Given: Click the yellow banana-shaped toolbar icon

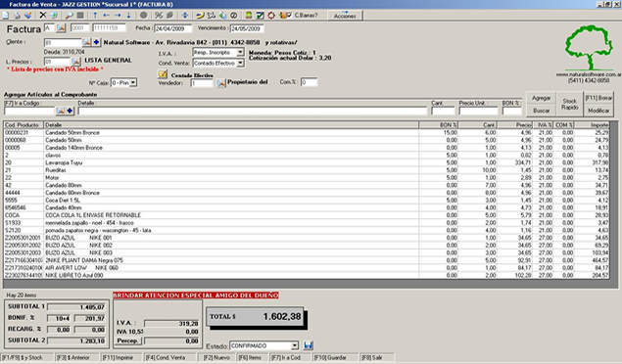Looking at the screenshot, I should pyautogui.click(x=200, y=15).
